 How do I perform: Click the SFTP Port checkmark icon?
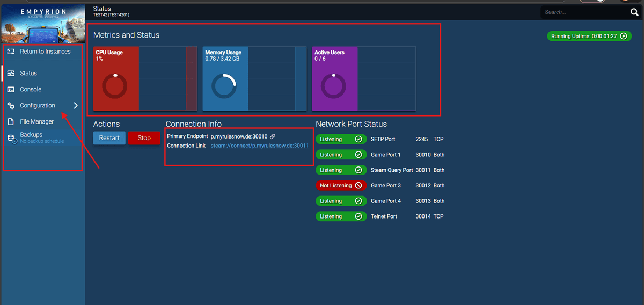pyautogui.click(x=358, y=139)
